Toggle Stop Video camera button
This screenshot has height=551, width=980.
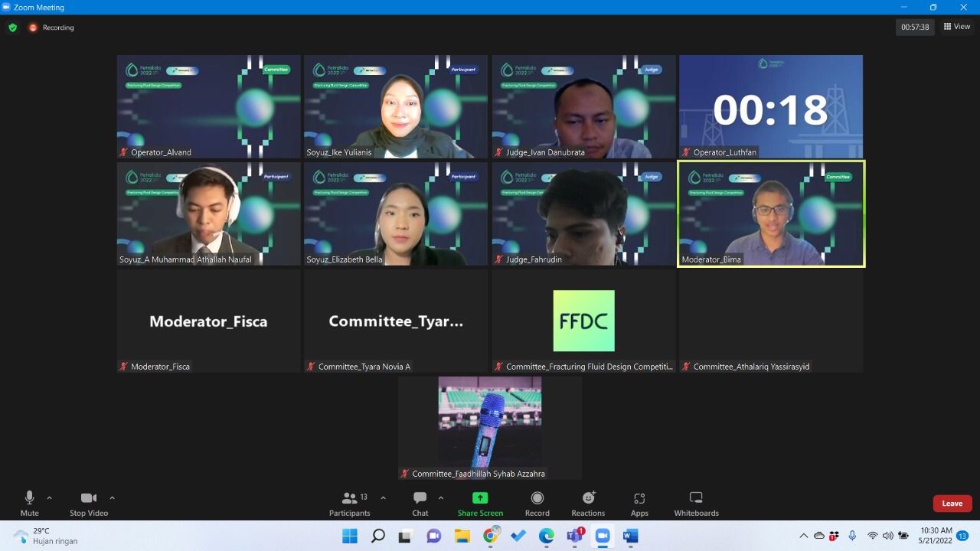pyautogui.click(x=89, y=502)
